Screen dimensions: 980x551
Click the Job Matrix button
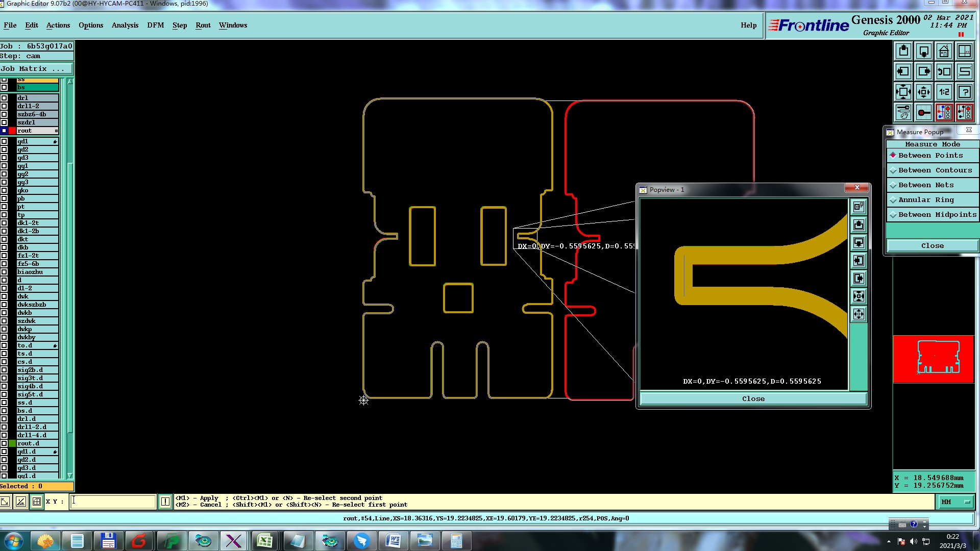[36, 68]
